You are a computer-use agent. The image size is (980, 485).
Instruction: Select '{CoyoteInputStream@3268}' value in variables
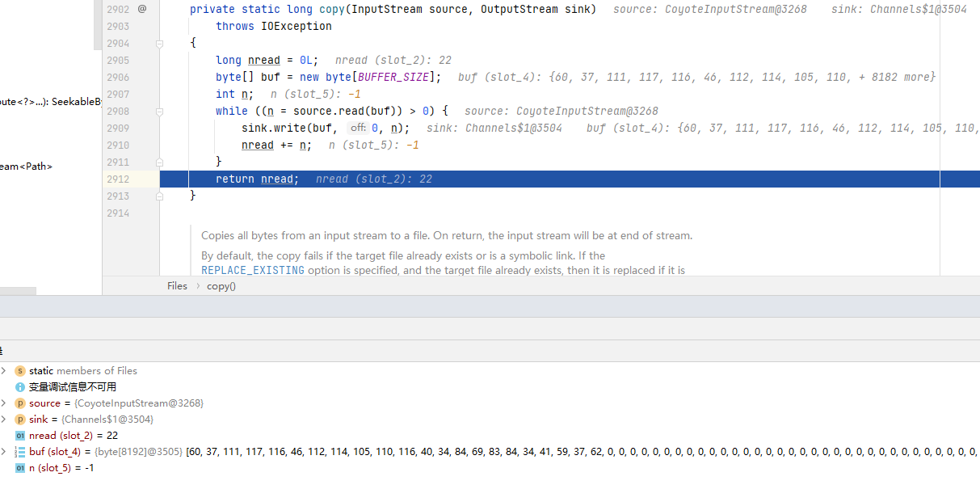[x=139, y=403]
